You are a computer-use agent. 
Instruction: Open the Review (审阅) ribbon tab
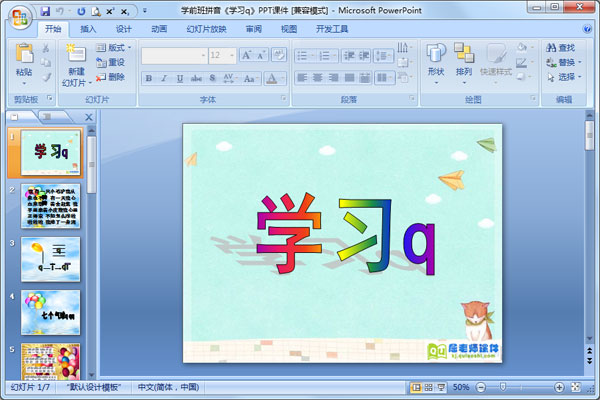(x=254, y=29)
